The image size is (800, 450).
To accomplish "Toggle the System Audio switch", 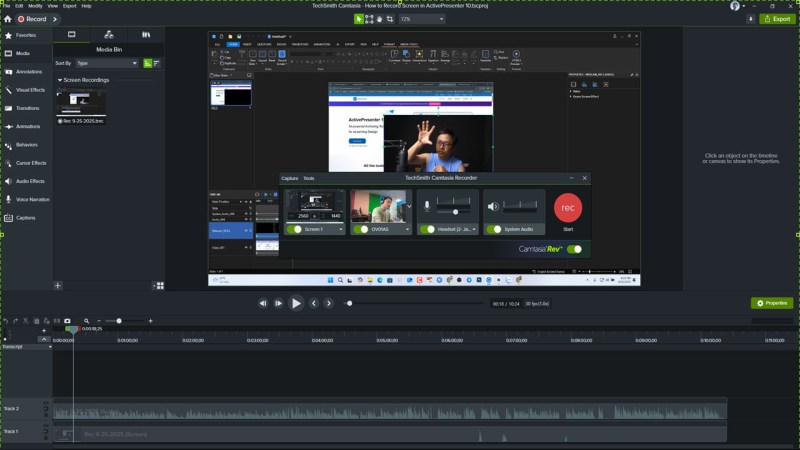I will click(494, 229).
